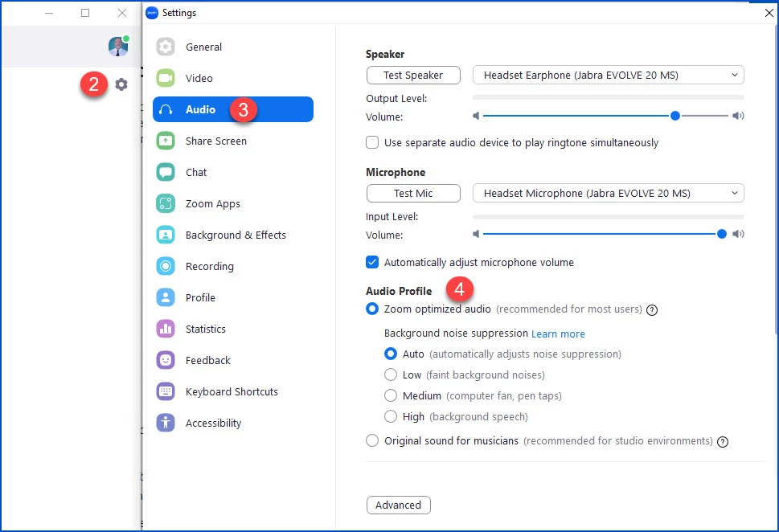Open Feedback section

click(208, 360)
